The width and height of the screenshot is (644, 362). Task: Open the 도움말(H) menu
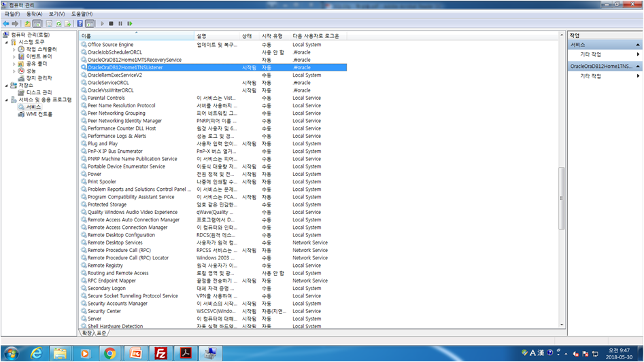[x=82, y=14]
